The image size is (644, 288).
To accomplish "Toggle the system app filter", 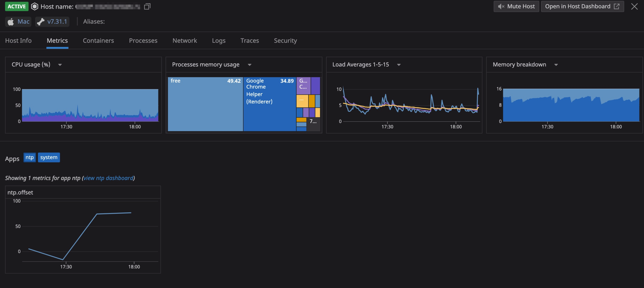I will pos(49,157).
